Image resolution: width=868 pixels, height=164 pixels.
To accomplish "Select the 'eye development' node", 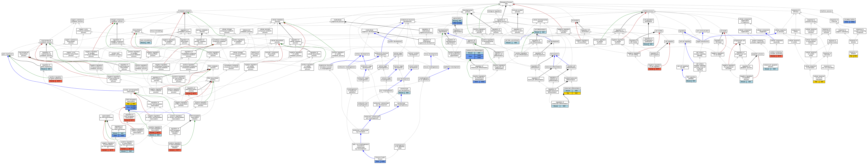I will 403,79.
